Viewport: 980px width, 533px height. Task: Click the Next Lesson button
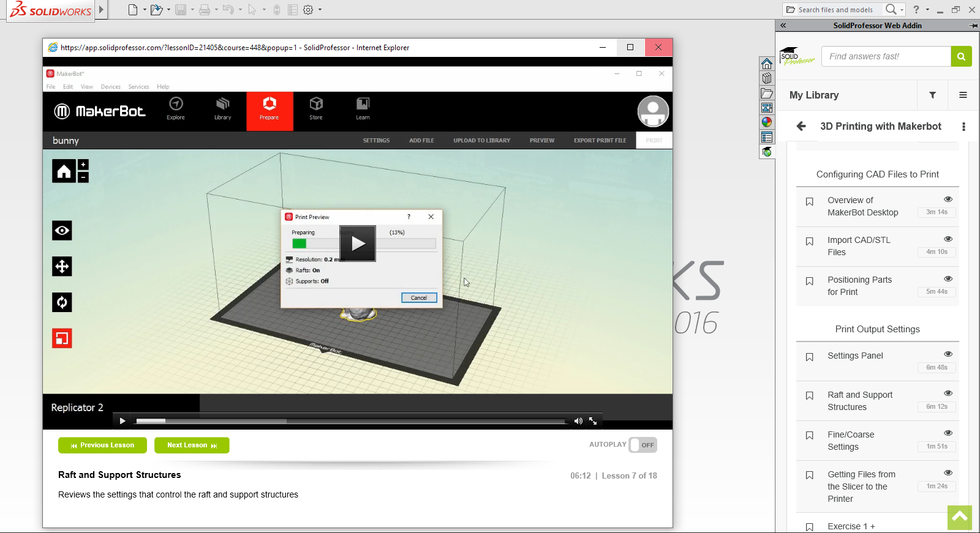192,445
